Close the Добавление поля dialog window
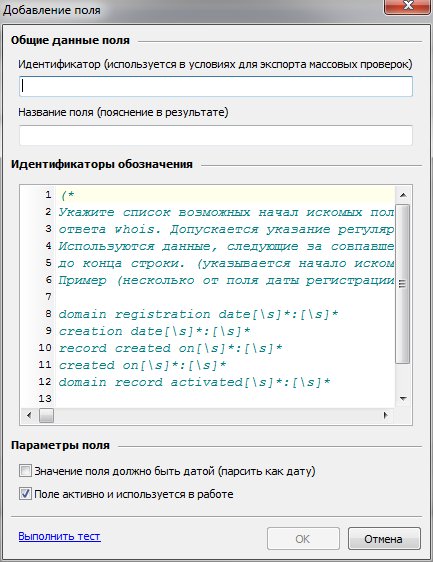The image size is (433, 562). [408, 6]
